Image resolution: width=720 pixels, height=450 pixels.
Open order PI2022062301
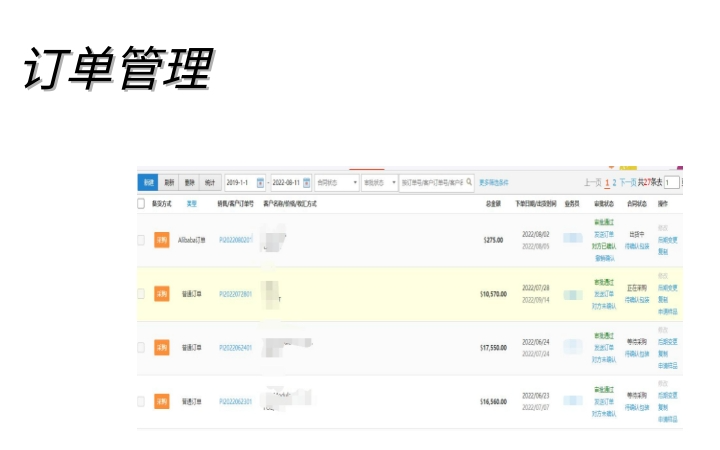click(x=236, y=401)
